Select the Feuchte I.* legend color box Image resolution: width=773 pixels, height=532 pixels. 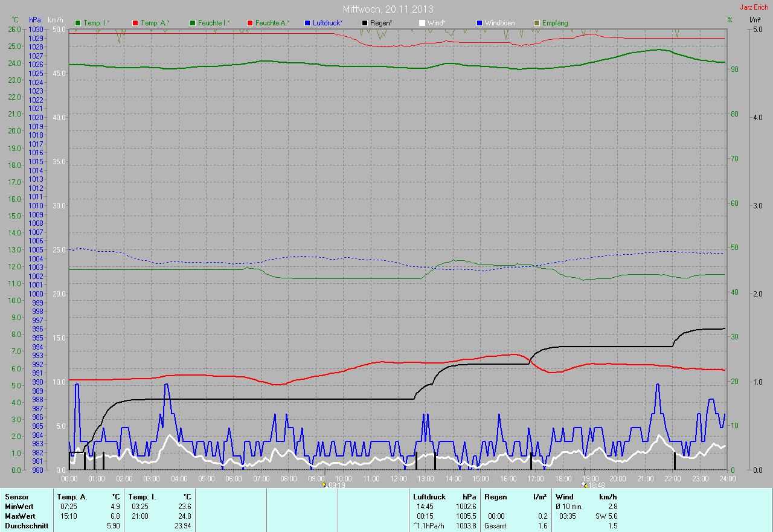[x=193, y=23]
